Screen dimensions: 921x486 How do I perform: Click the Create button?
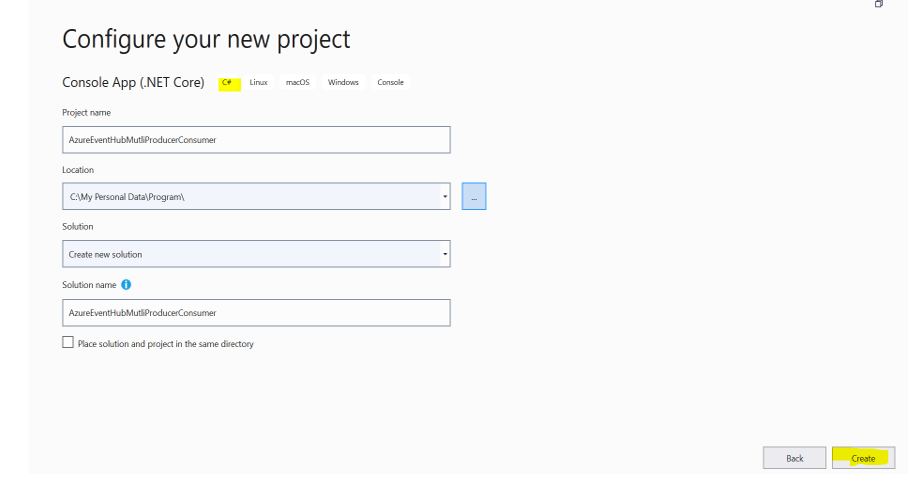(863, 458)
